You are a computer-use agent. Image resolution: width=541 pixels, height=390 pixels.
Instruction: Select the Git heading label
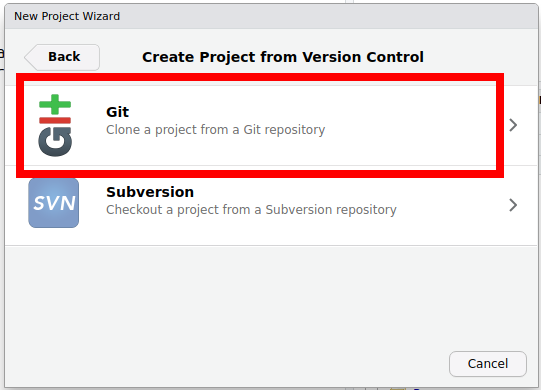coord(118,112)
